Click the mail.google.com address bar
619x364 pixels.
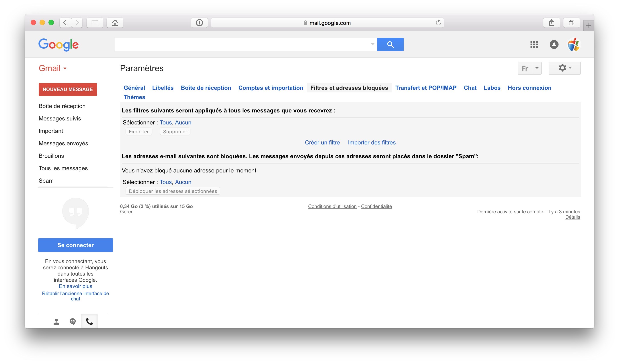pos(327,23)
